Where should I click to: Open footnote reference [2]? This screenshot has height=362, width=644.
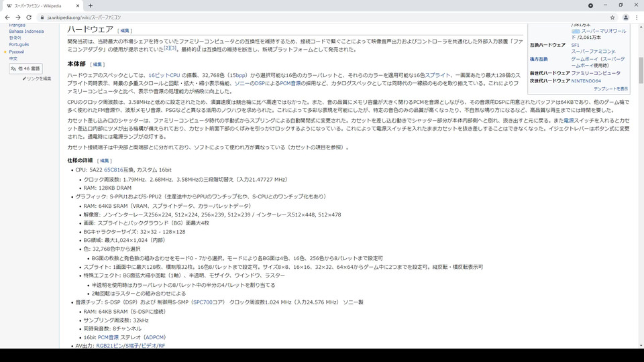click(x=167, y=48)
